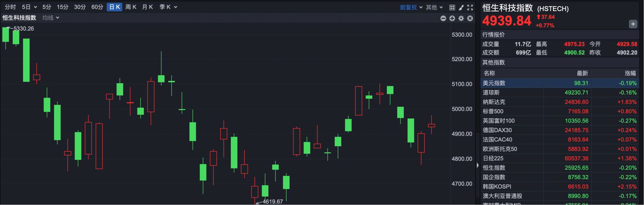The height and width of the screenshot is (205, 644).
Task: Click the +0.77% change percentage
Action: point(545,25)
